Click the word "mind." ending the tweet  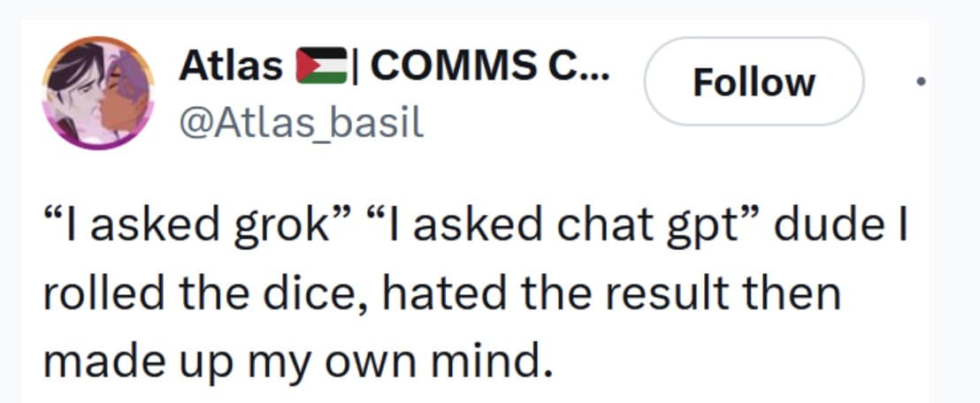coord(501,362)
